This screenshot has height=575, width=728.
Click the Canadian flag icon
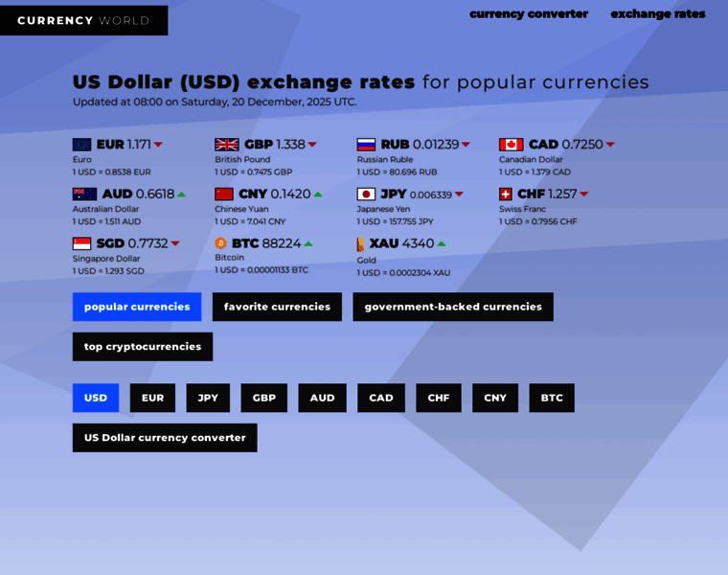pyautogui.click(x=512, y=145)
